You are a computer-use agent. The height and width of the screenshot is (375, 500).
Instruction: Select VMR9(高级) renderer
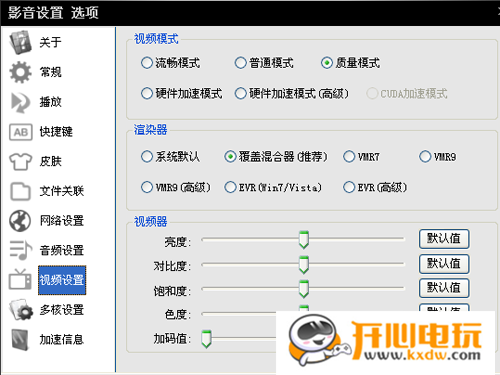point(176,187)
